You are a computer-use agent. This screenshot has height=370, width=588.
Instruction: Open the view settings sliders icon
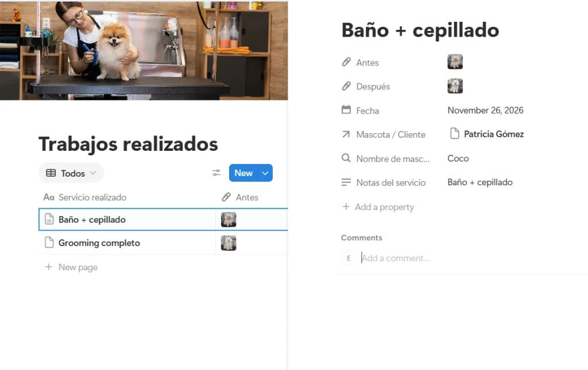(216, 173)
